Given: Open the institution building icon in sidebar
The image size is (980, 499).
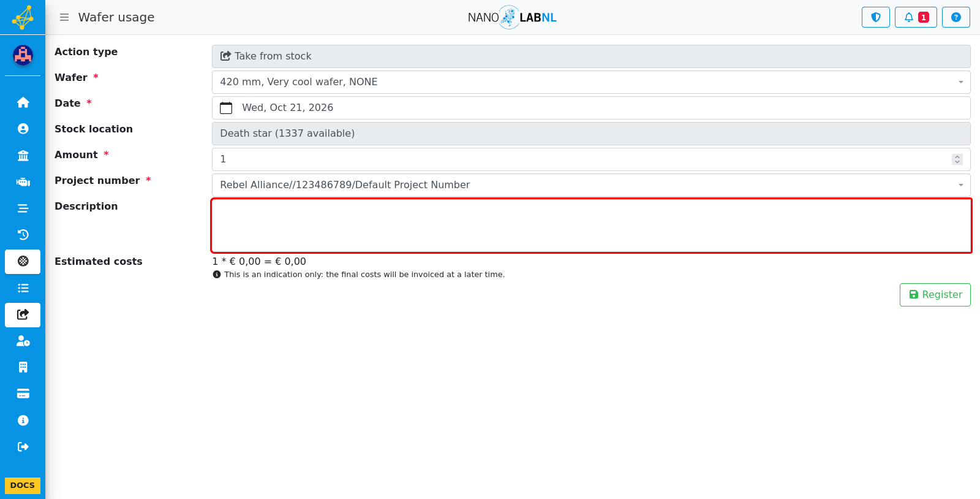Looking at the screenshot, I should coord(23,155).
